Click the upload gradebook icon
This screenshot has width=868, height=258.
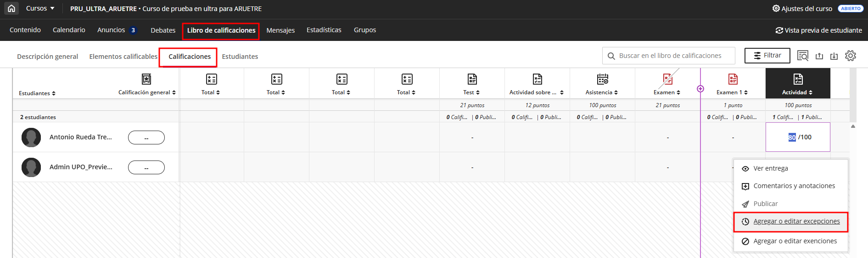(x=819, y=56)
